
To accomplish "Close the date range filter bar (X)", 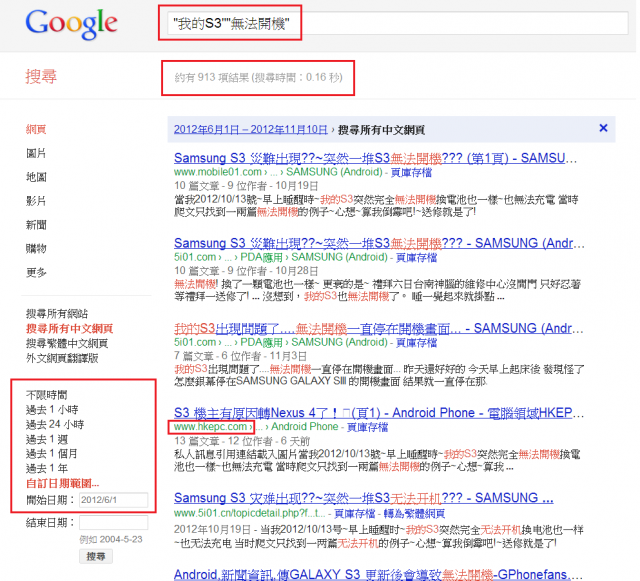I will click(603, 128).
